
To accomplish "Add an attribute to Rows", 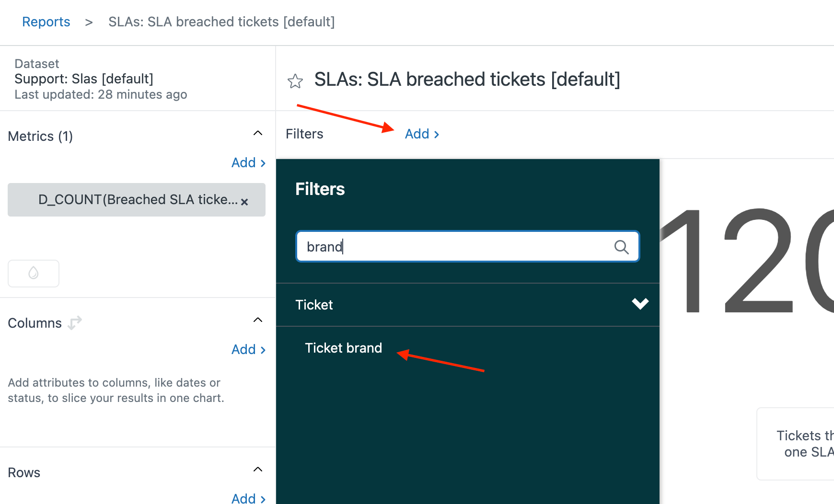I will coord(243,499).
